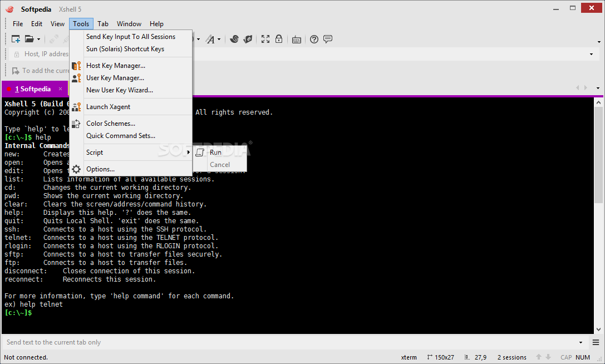This screenshot has height=364, width=605.
Task: Click the User Key Manager person icon
Action: coord(76,78)
